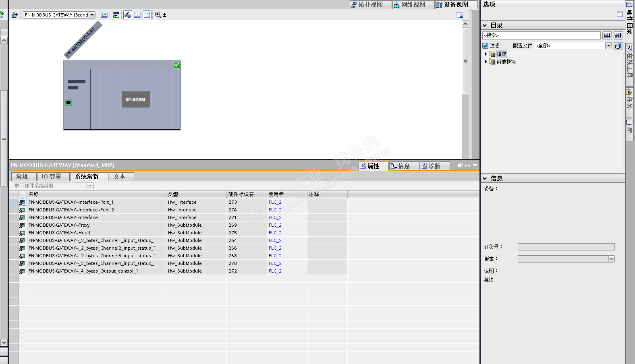Collapse the Information (信息) section
This screenshot has width=635, height=364.
(x=485, y=178)
